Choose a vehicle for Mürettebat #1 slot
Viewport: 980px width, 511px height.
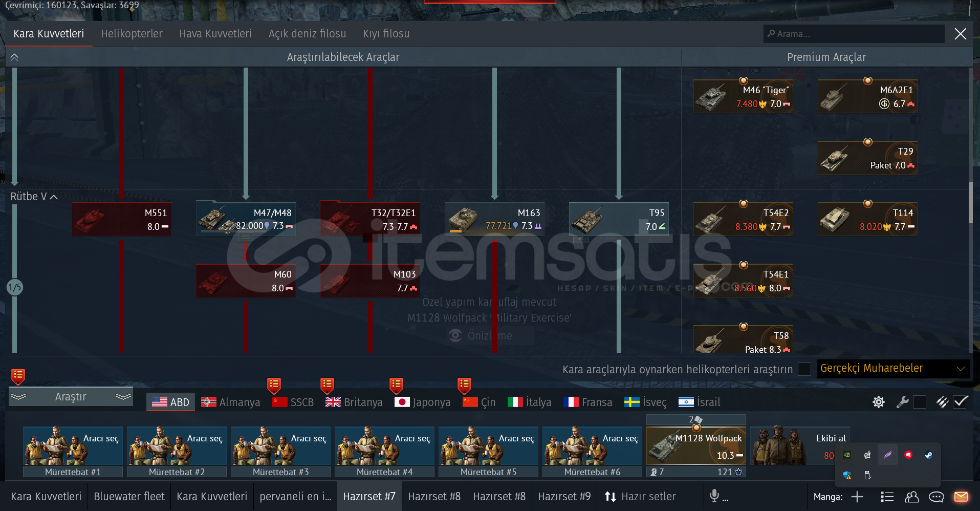click(73, 445)
